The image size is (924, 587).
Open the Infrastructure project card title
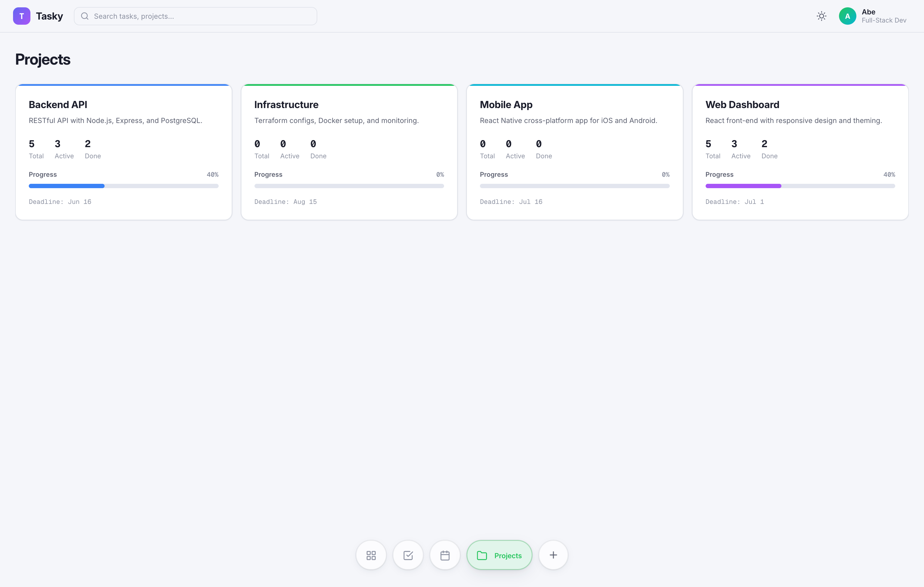point(286,105)
